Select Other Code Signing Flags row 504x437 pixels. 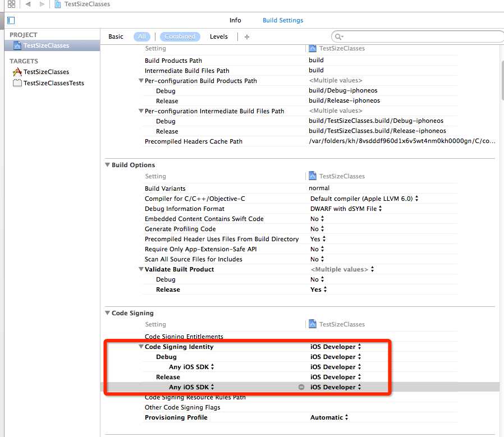click(300, 407)
